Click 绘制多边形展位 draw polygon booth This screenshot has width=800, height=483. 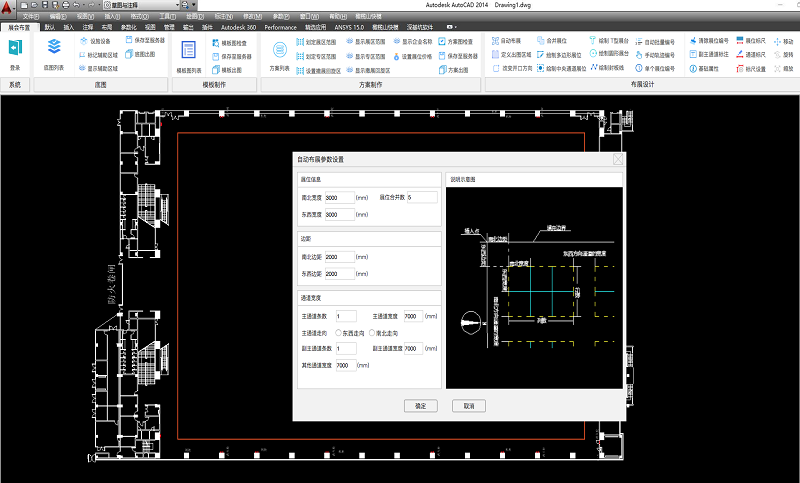(559, 55)
